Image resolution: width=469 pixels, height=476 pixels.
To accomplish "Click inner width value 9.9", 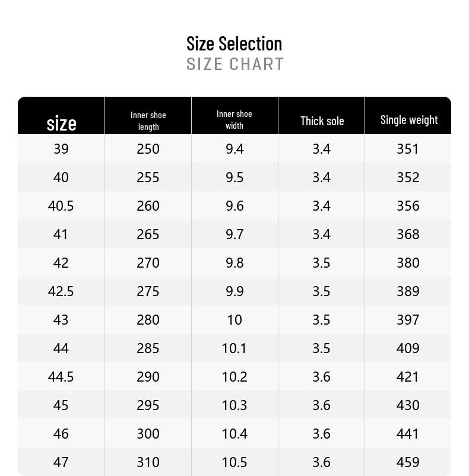I will tap(235, 291).
